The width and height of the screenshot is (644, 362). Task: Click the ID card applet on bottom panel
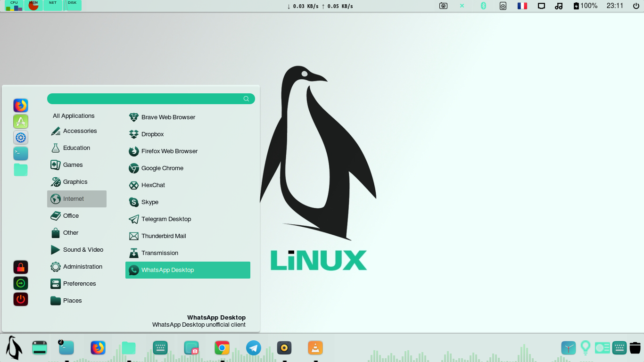tap(603, 348)
